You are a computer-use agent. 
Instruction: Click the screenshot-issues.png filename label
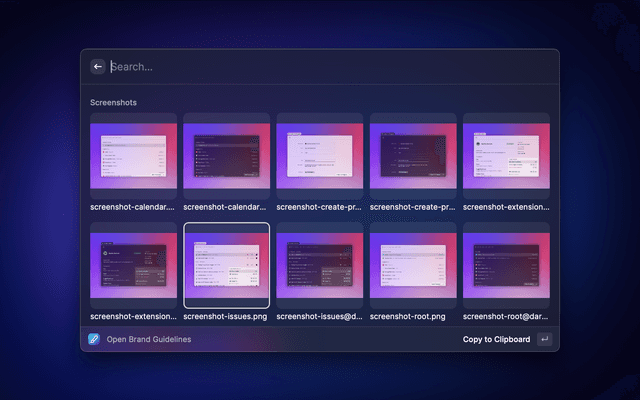[x=226, y=317]
